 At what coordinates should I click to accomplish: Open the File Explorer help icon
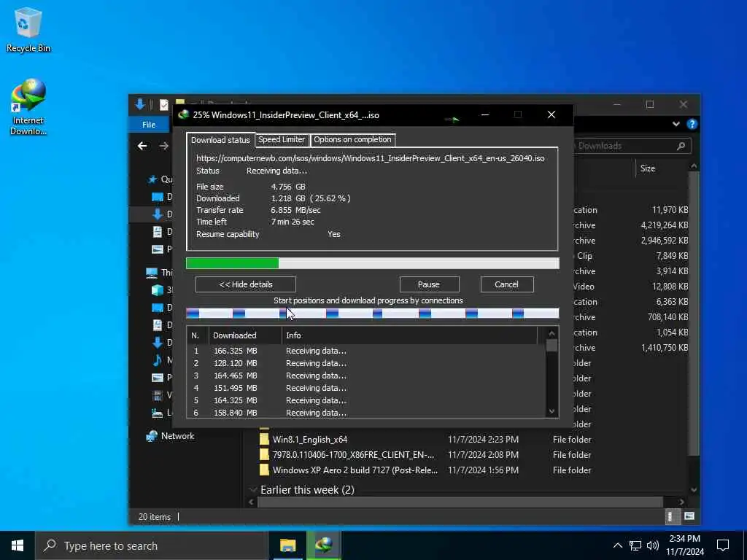(x=692, y=124)
